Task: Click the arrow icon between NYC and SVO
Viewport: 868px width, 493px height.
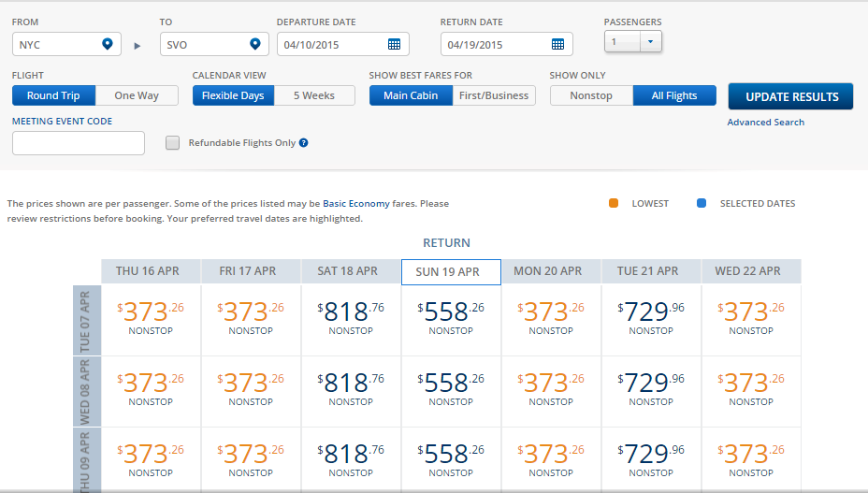Action: coord(137,45)
